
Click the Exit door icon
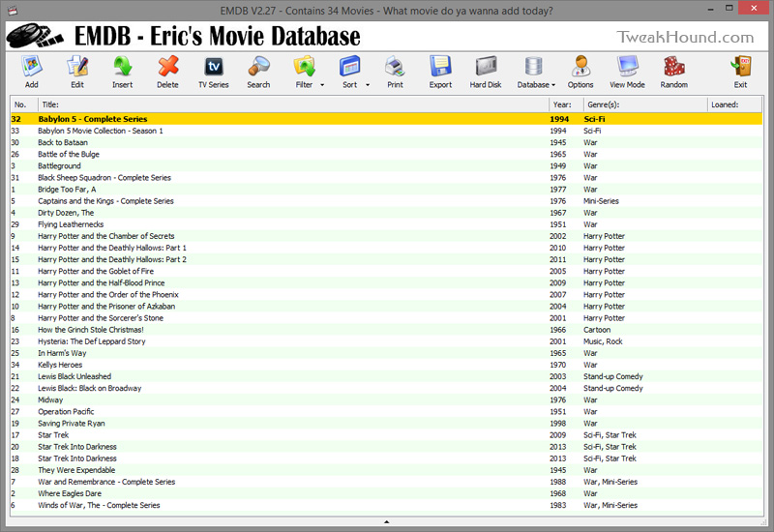point(740,67)
